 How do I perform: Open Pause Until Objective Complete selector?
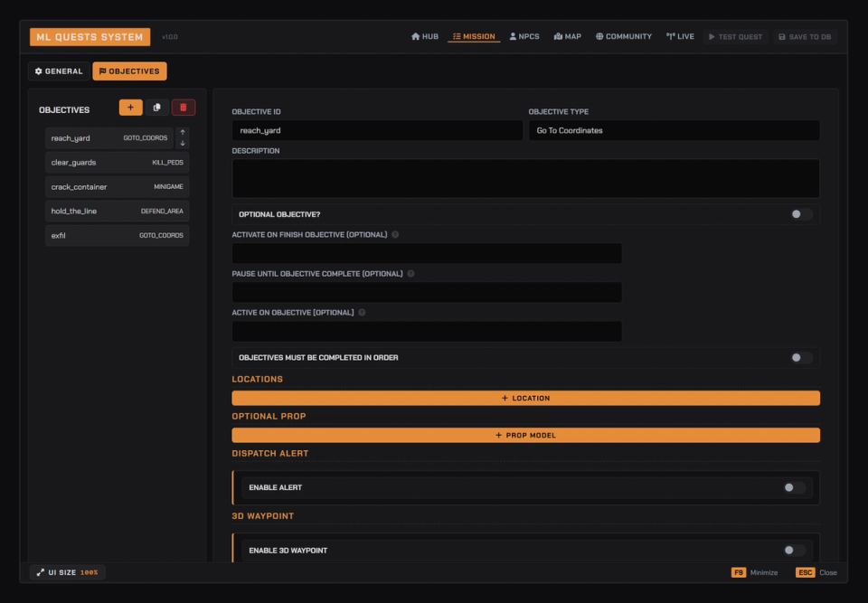(427, 292)
